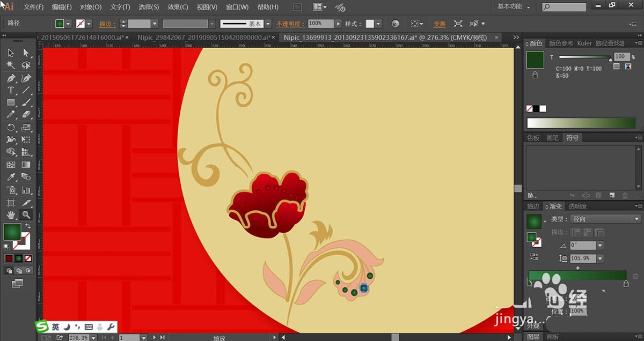Set paint mode to Color in toolbox
This screenshot has height=341, width=644.
point(9,258)
